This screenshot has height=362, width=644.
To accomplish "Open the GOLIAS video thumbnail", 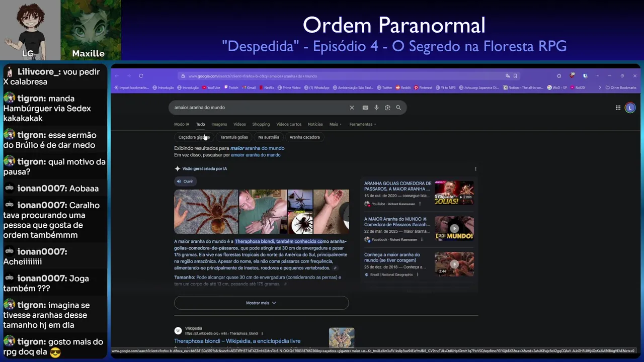I will 454,193.
